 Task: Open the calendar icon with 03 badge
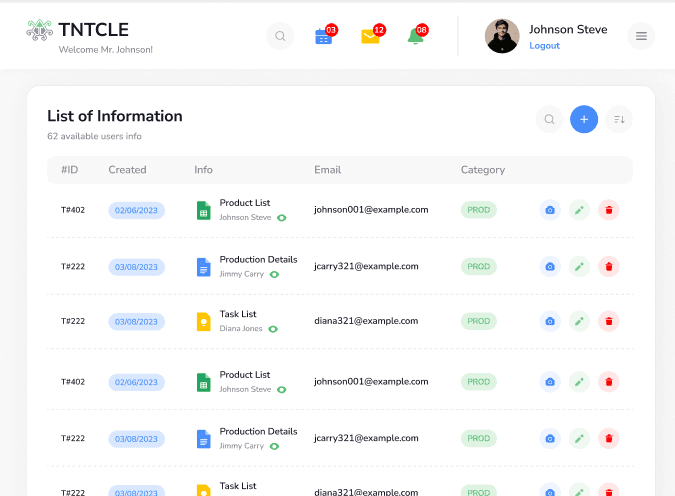coord(323,36)
